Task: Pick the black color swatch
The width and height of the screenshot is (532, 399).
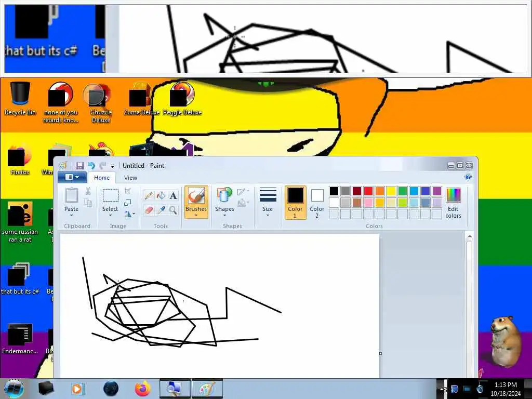Action: 334,191
